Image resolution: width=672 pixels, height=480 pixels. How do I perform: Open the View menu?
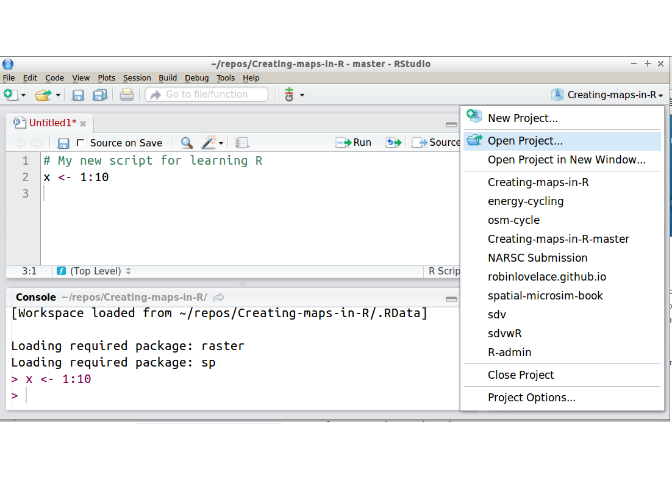(x=81, y=78)
